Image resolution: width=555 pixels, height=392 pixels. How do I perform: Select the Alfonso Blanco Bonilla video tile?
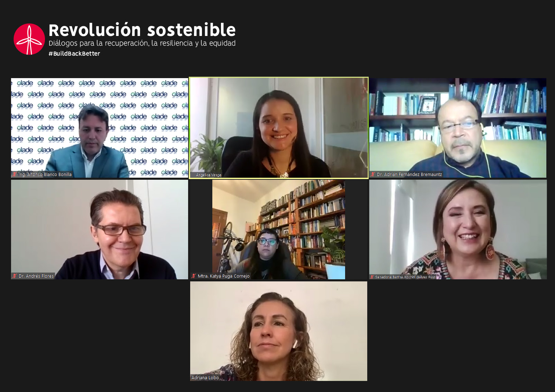[100, 128]
